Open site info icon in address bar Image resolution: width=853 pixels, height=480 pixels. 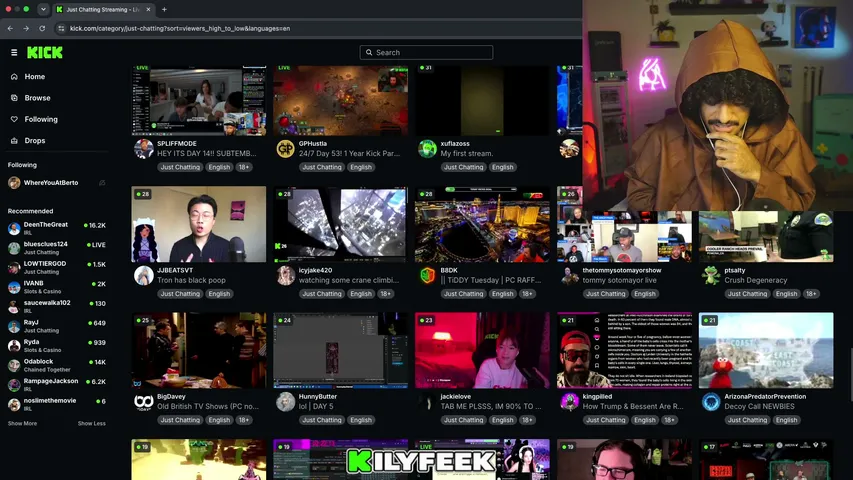click(61, 28)
